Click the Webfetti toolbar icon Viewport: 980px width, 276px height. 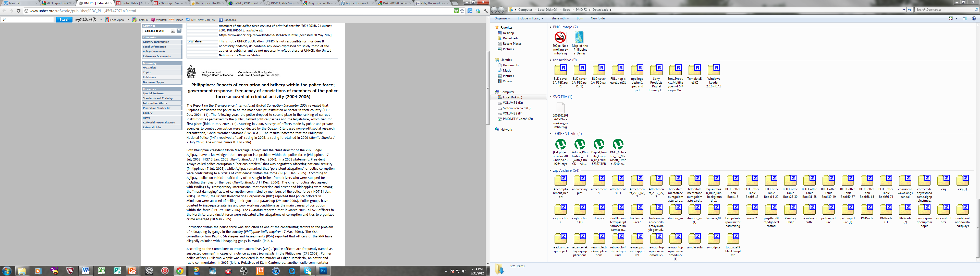[159, 20]
